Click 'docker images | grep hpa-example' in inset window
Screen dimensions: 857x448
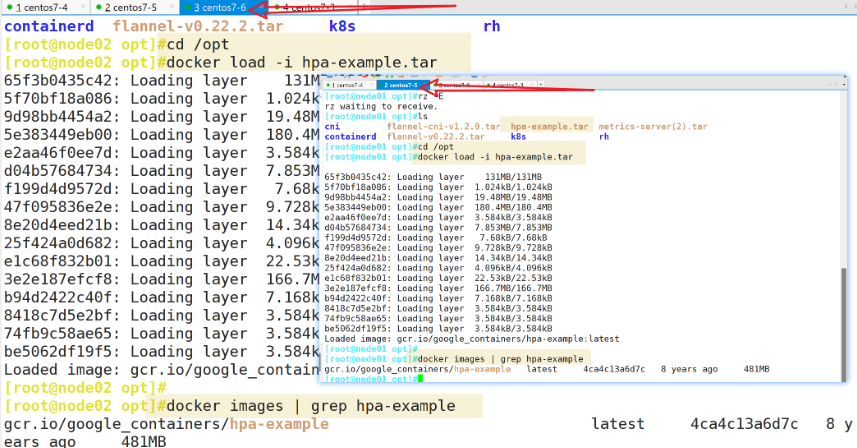click(x=500, y=359)
